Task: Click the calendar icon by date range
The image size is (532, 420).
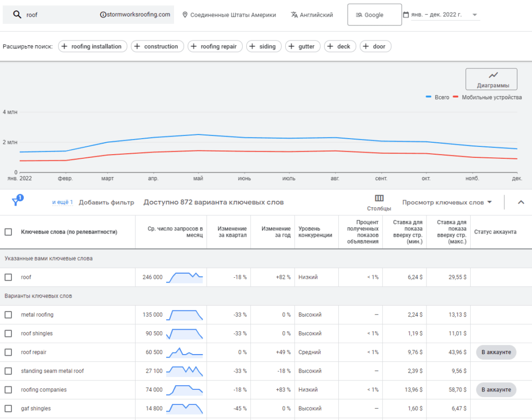Action: 406,15
